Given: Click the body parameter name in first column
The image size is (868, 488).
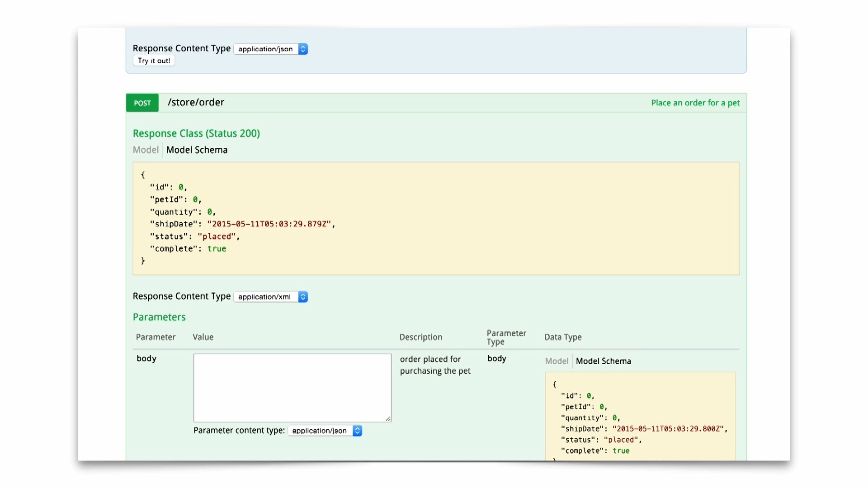Looking at the screenshot, I should [146, 358].
